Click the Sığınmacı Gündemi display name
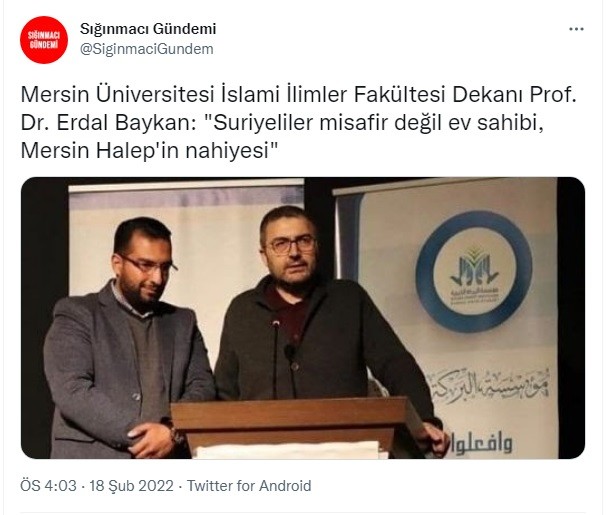This screenshot has height=515, width=611. 148,29
